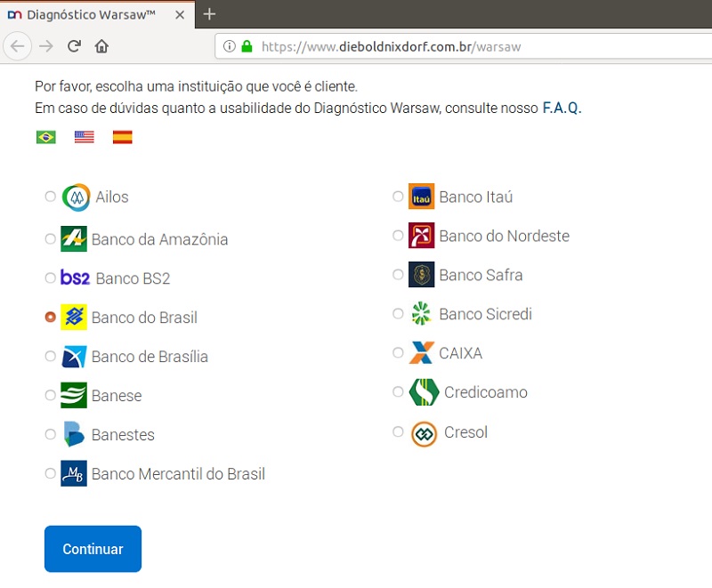Click the Credicoamo logo icon
712x588 pixels.
[x=425, y=391]
